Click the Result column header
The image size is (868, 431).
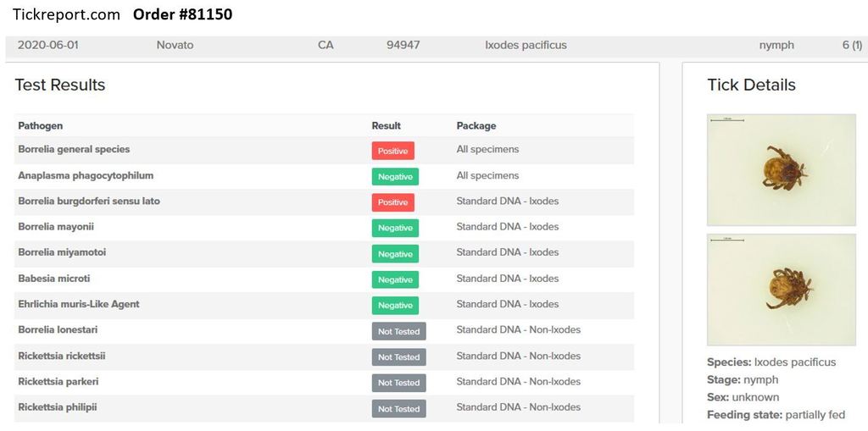click(x=386, y=126)
